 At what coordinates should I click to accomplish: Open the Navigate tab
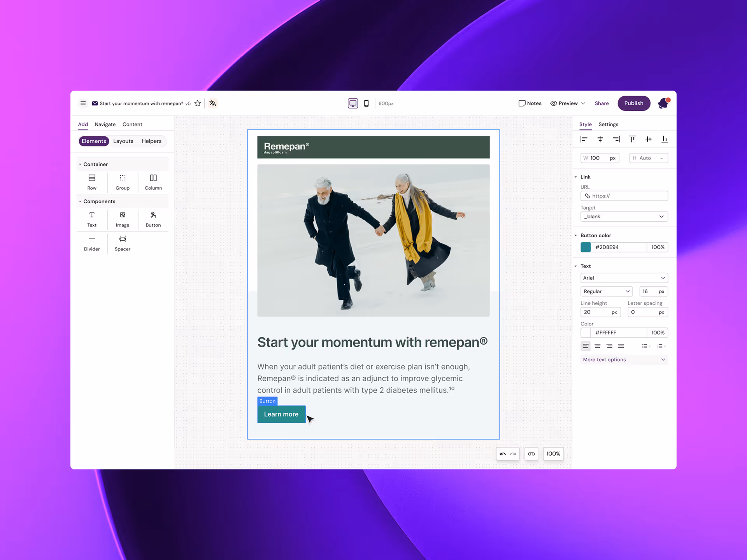[x=105, y=124]
